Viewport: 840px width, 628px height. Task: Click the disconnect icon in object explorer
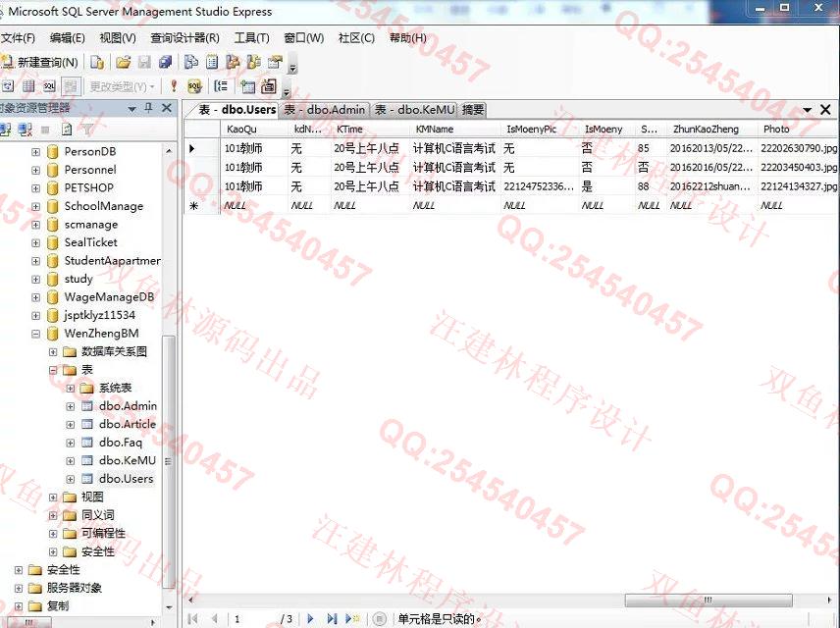click(x=26, y=130)
